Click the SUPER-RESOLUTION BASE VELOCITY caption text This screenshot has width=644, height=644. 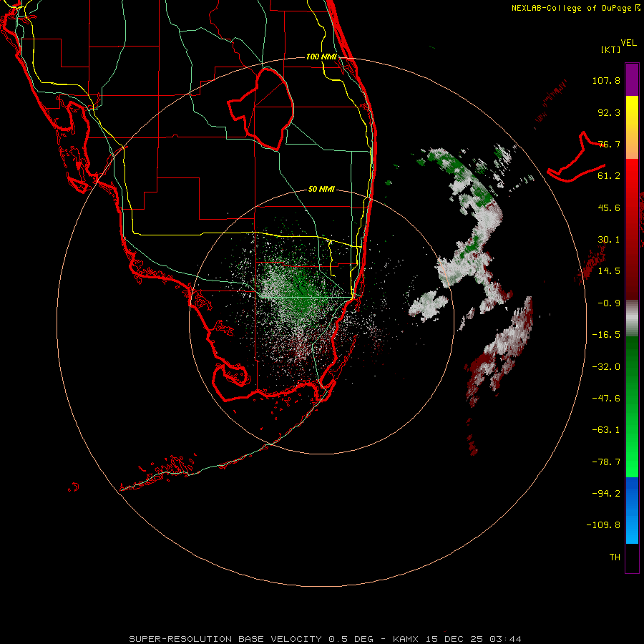click(x=225, y=639)
